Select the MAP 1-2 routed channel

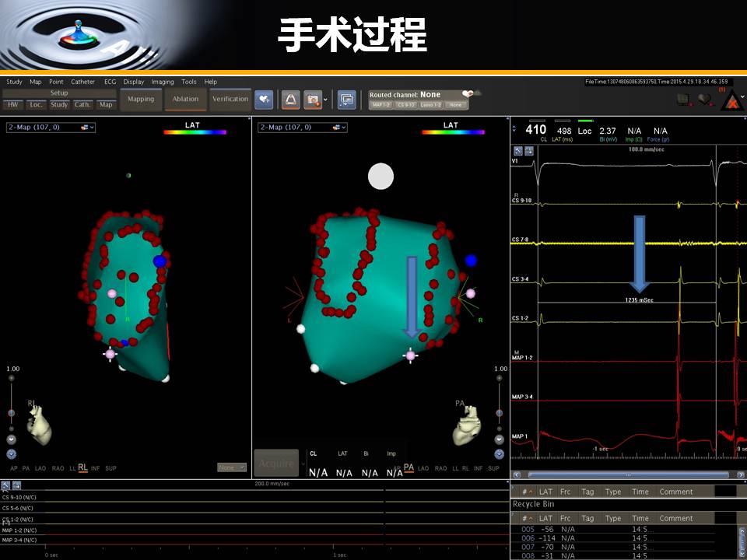point(381,105)
